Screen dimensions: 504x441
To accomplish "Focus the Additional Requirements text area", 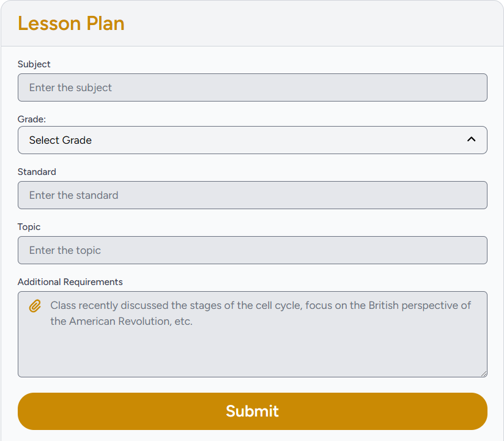I will pyautogui.click(x=252, y=349).
